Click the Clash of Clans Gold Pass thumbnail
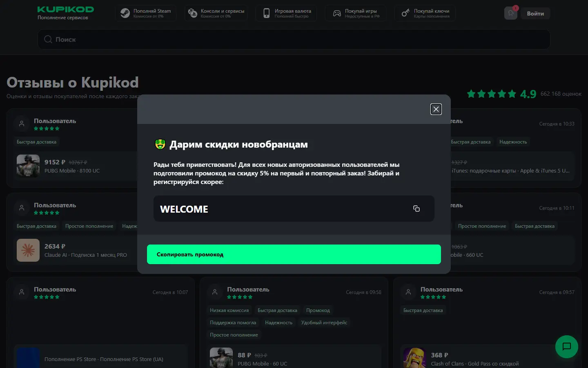The image size is (588, 368). (414, 358)
